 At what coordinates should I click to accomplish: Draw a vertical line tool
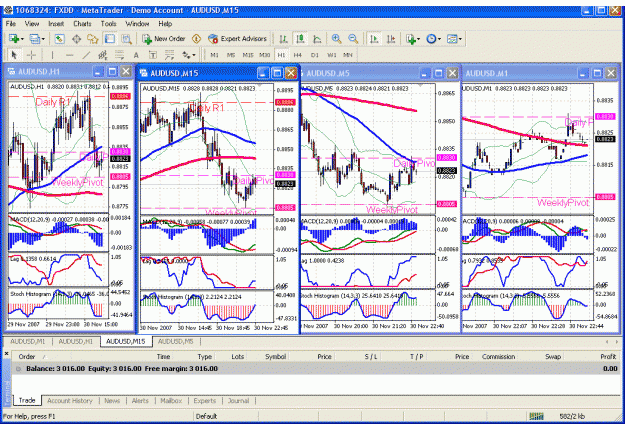(x=52, y=55)
